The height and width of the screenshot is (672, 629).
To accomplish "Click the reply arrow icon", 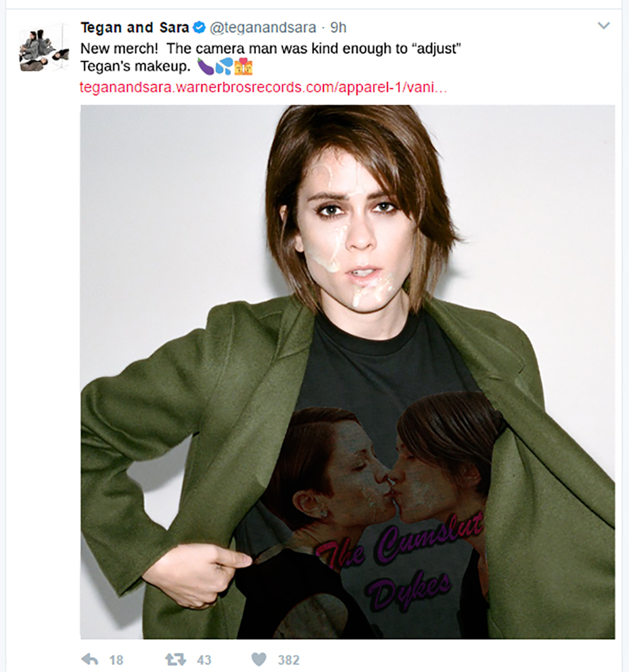I will (x=90, y=659).
